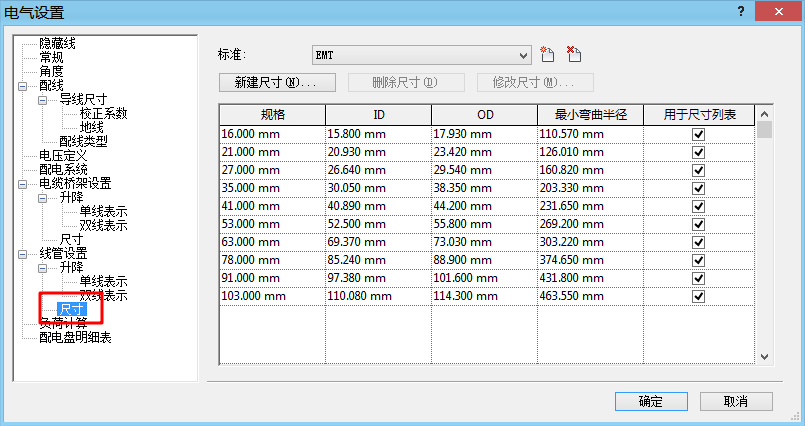This screenshot has height=426, width=805.
Task: Select 常规 in the tree
Action: (51, 57)
